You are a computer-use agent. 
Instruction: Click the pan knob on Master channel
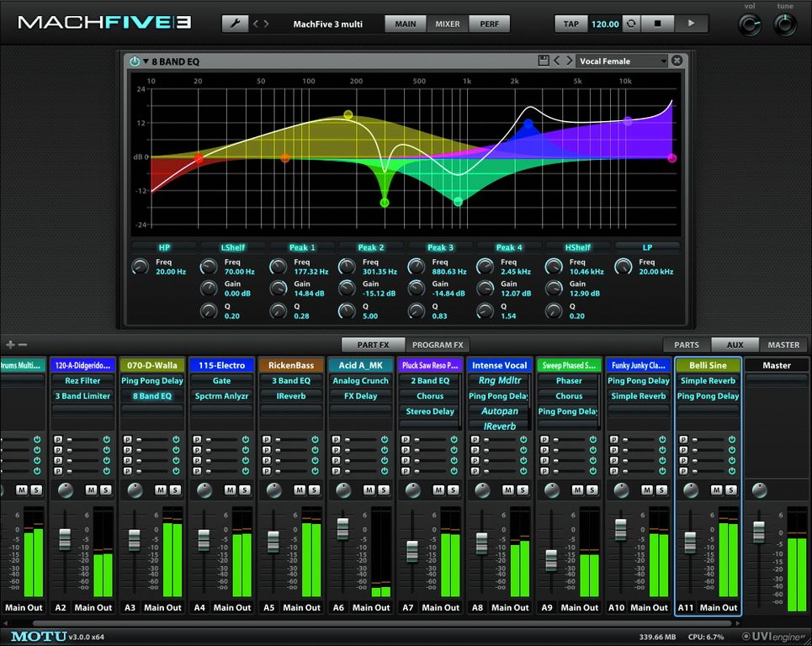click(759, 490)
